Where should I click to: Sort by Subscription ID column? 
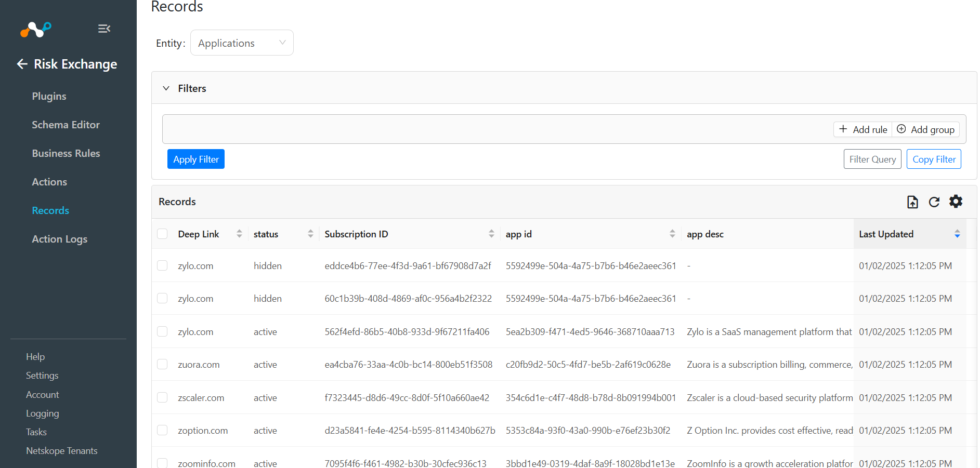click(491, 234)
